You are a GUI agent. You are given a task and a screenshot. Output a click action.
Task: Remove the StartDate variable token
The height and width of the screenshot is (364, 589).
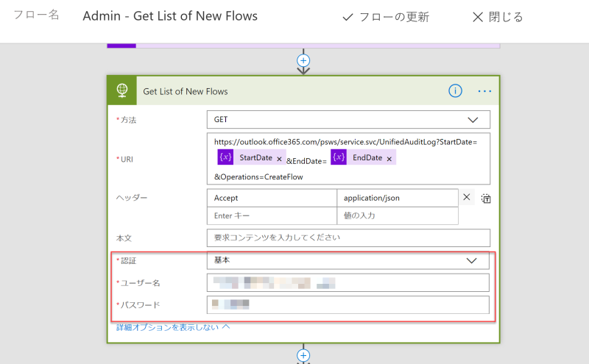pyautogui.click(x=279, y=159)
